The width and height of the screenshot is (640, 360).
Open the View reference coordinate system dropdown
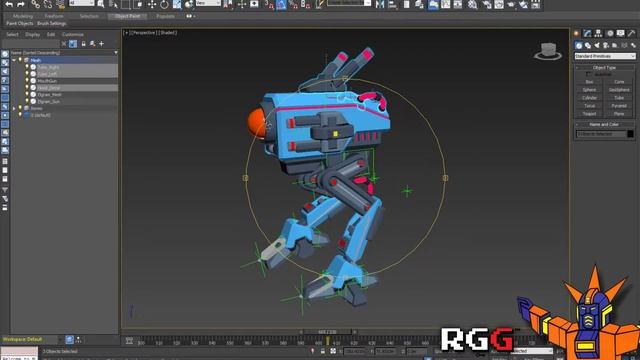click(x=208, y=3)
